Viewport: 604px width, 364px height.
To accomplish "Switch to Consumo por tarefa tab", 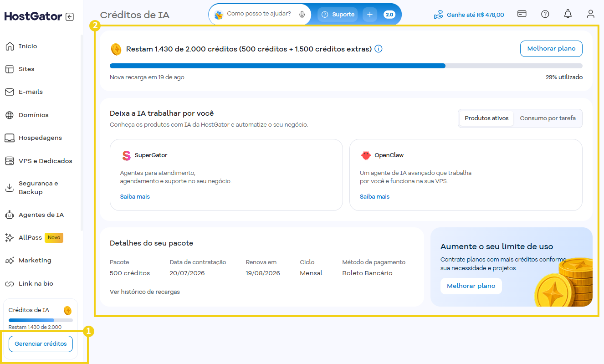I will click(548, 118).
